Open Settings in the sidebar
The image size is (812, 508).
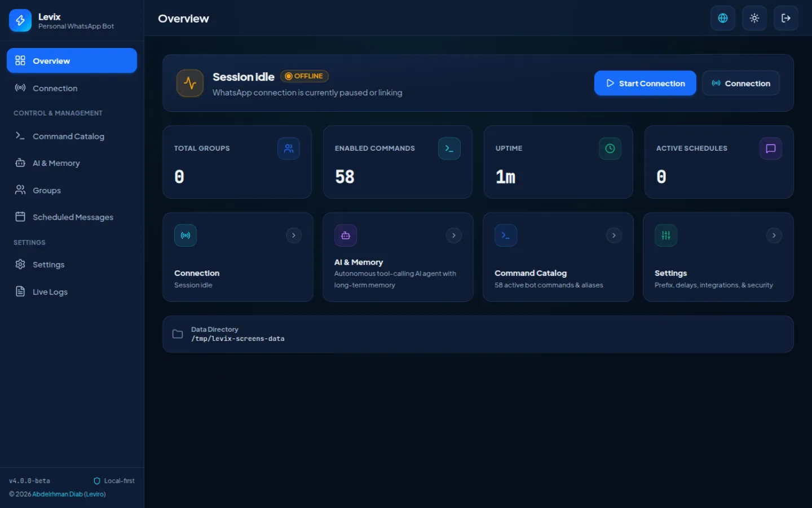(x=72, y=265)
